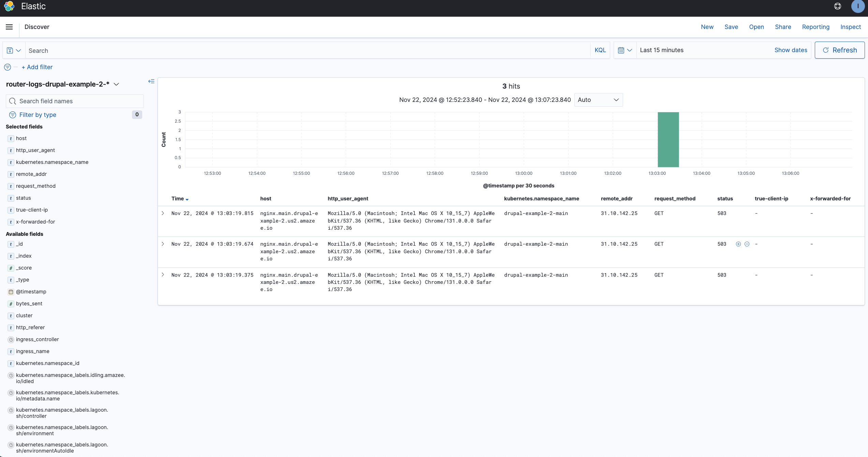Filter out the 503 status value using minus icon

747,244
